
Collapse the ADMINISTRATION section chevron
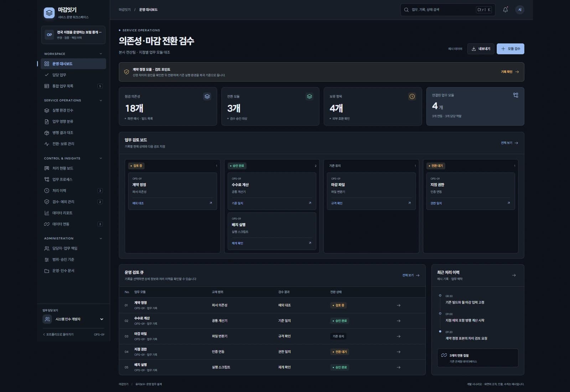(x=101, y=238)
